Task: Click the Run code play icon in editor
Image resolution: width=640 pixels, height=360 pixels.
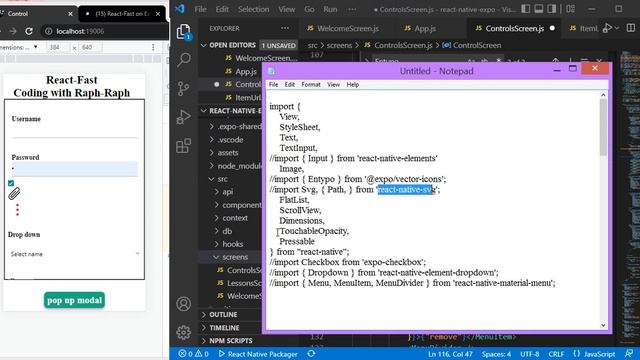Action: (608, 28)
